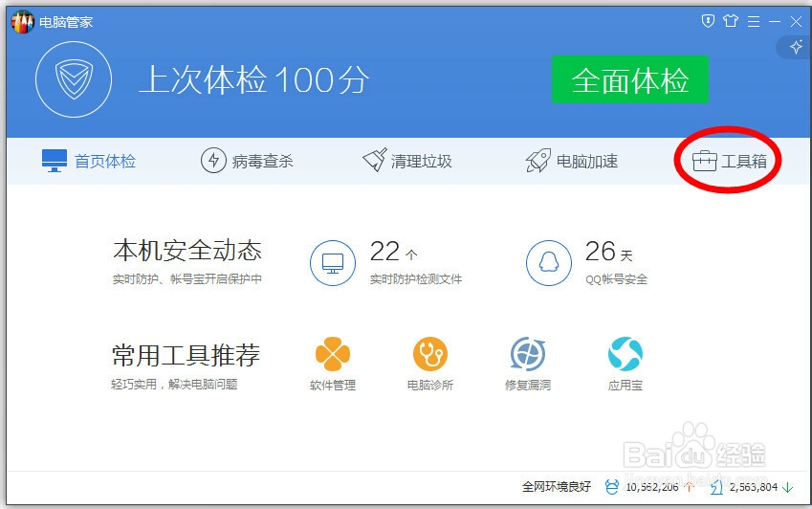Viewport: 812px width, 509px height.
Task: Open the 首页体检 tab
Action: (89, 161)
